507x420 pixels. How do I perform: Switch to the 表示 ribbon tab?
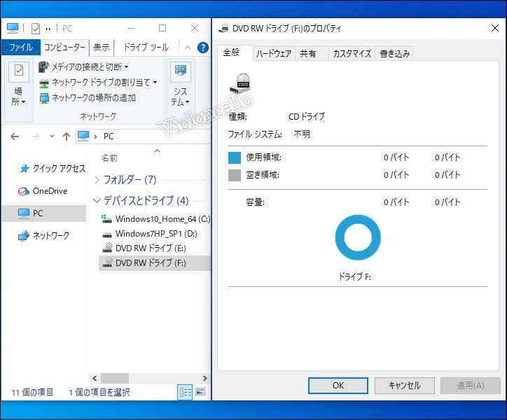click(102, 48)
